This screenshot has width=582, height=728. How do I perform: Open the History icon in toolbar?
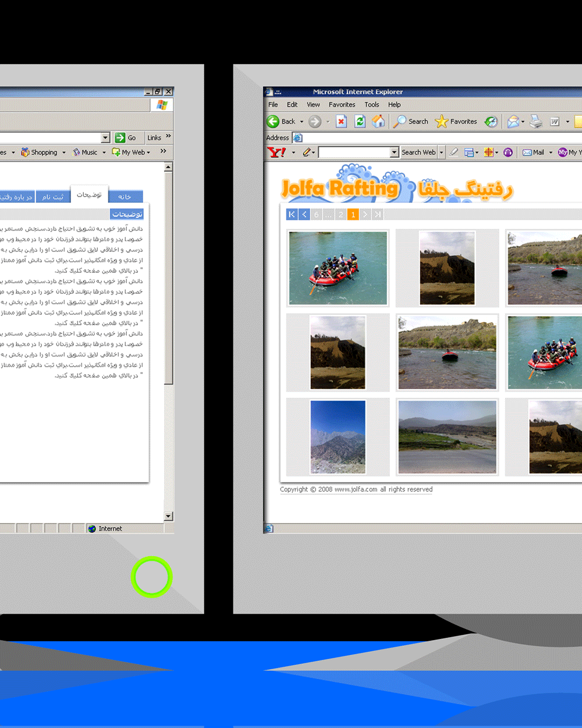click(x=491, y=121)
